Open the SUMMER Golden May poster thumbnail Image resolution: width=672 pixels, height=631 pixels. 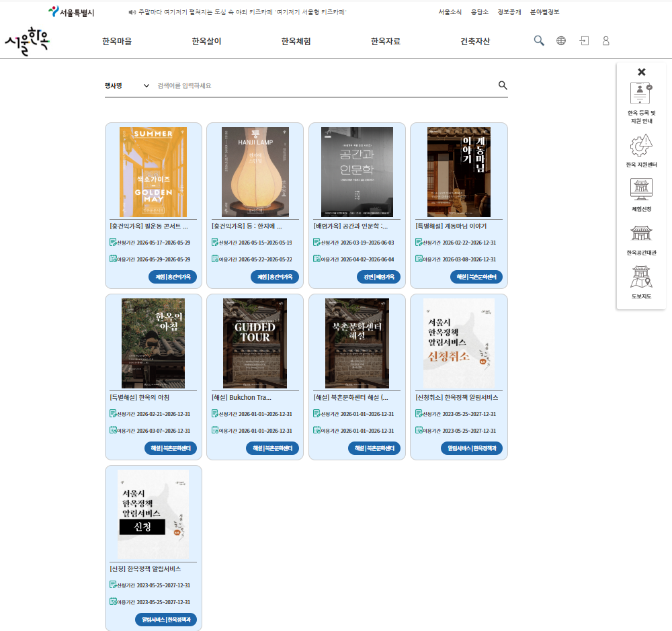[153, 172]
